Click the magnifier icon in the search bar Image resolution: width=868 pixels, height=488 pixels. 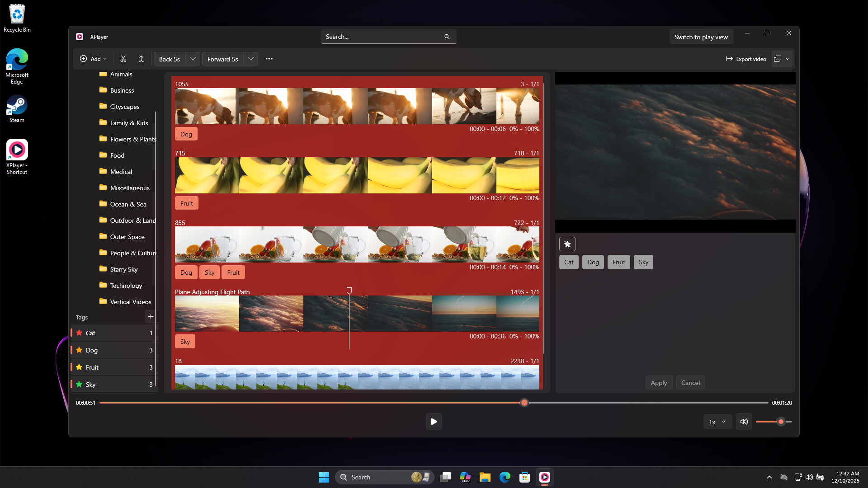[447, 37]
